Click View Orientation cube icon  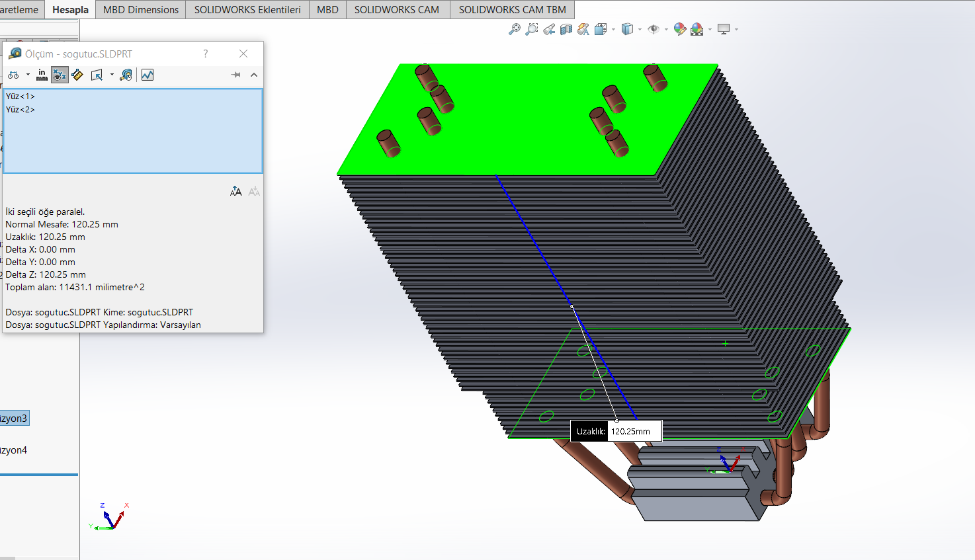click(x=601, y=29)
